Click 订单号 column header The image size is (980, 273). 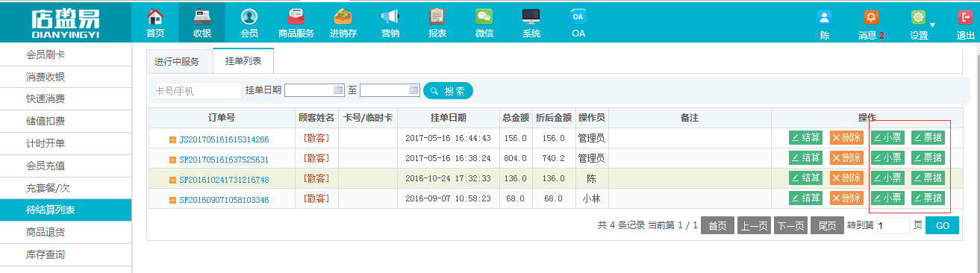222,118
